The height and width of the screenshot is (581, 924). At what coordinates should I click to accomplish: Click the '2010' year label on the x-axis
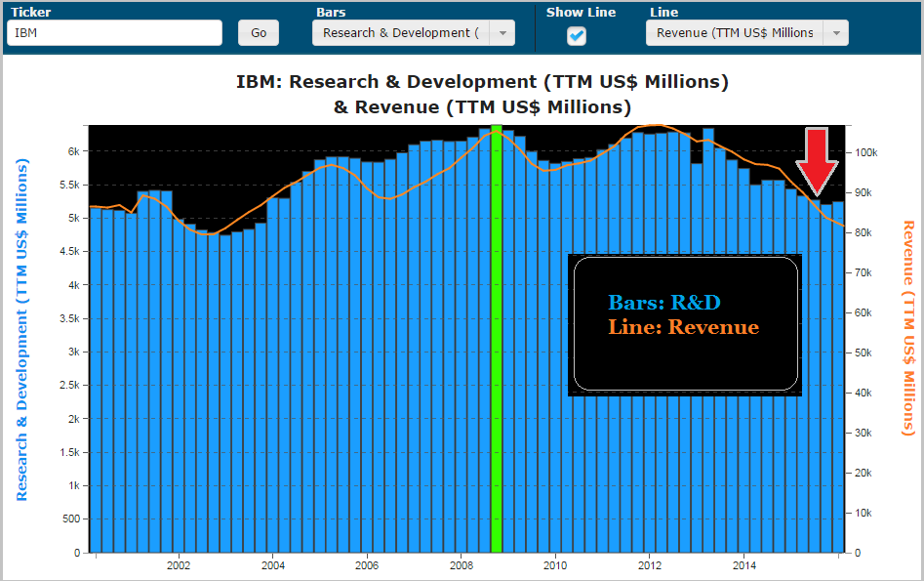(555, 565)
